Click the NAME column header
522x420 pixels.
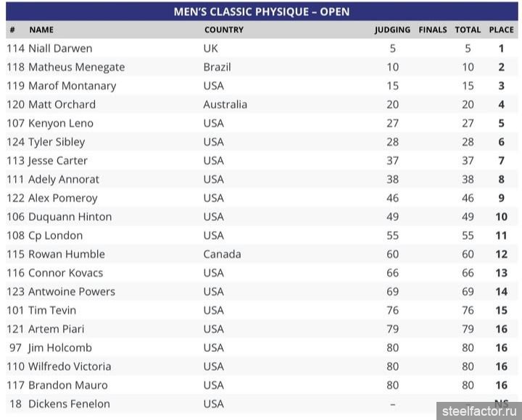tap(41, 30)
